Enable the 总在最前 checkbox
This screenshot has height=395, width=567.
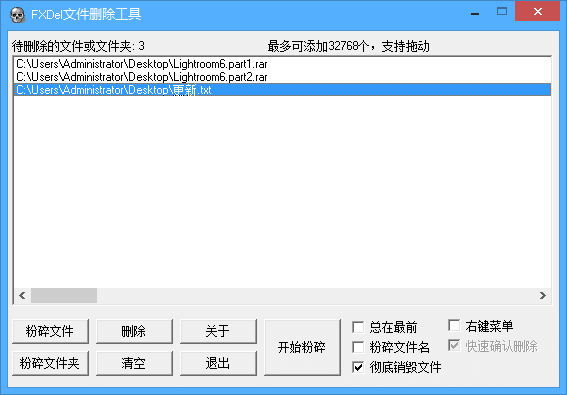pyautogui.click(x=358, y=327)
